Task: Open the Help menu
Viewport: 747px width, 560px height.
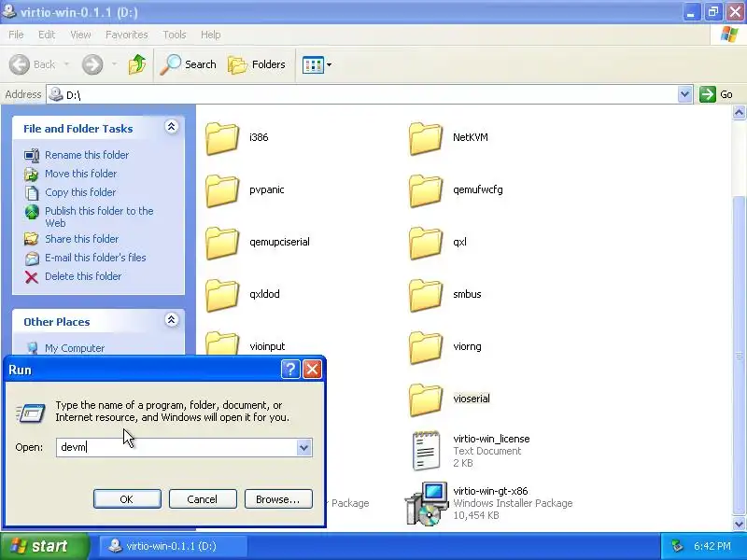Action: tap(211, 35)
